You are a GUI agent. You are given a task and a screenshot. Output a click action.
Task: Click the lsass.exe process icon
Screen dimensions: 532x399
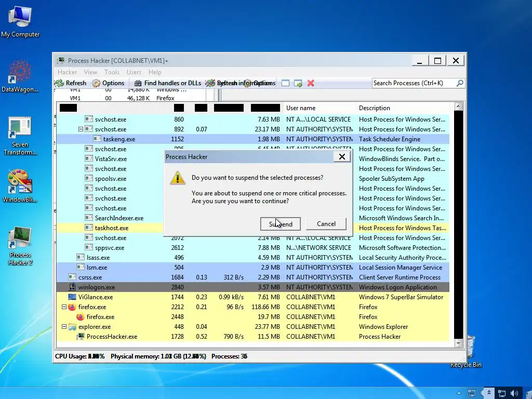(x=81, y=257)
